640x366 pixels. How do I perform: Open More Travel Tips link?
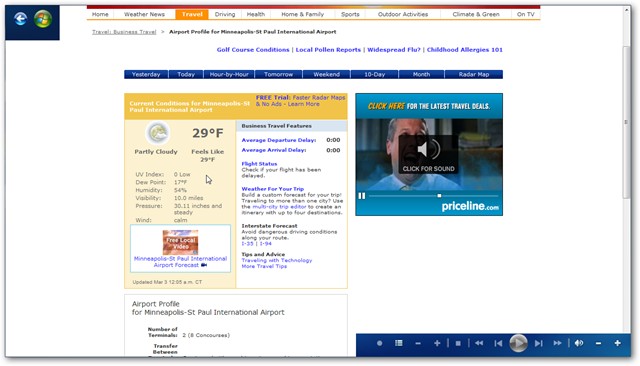264,266
